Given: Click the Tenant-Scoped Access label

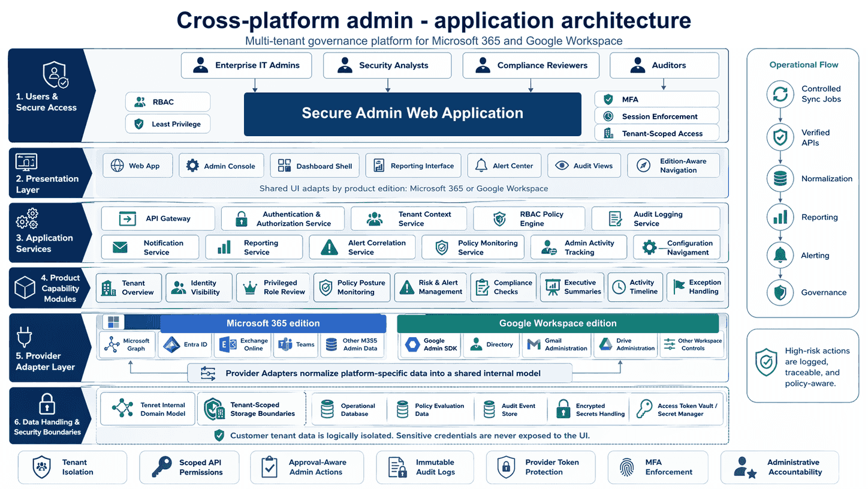Looking at the screenshot, I should click(x=662, y=133).
